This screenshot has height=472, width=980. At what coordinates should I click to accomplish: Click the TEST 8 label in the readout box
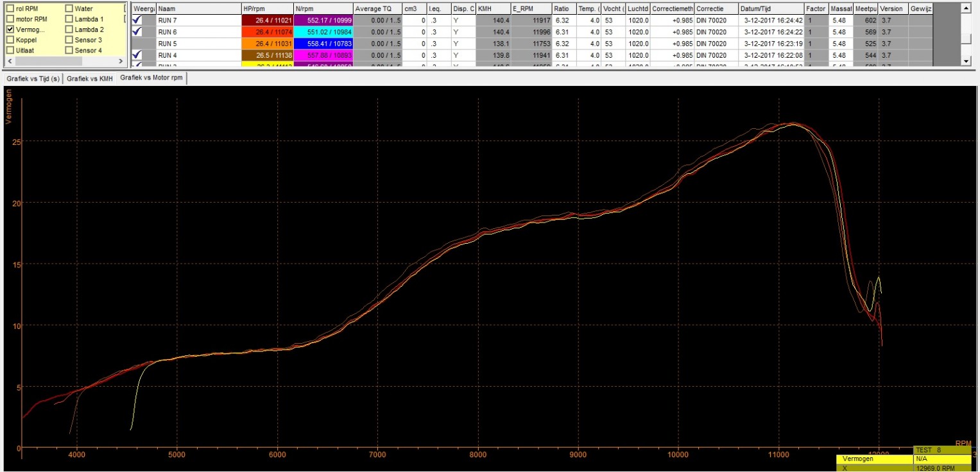click(928, 450)
